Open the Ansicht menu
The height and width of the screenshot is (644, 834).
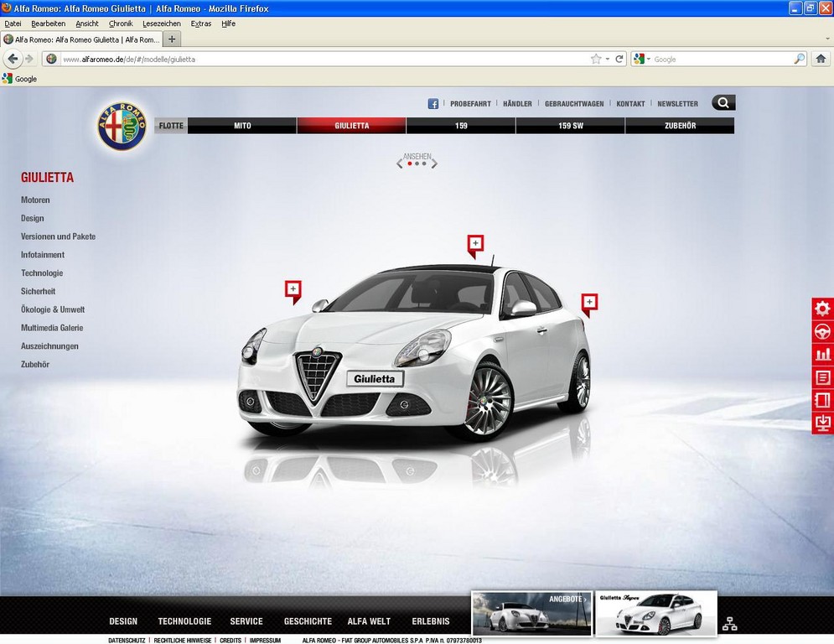[87, 23]
